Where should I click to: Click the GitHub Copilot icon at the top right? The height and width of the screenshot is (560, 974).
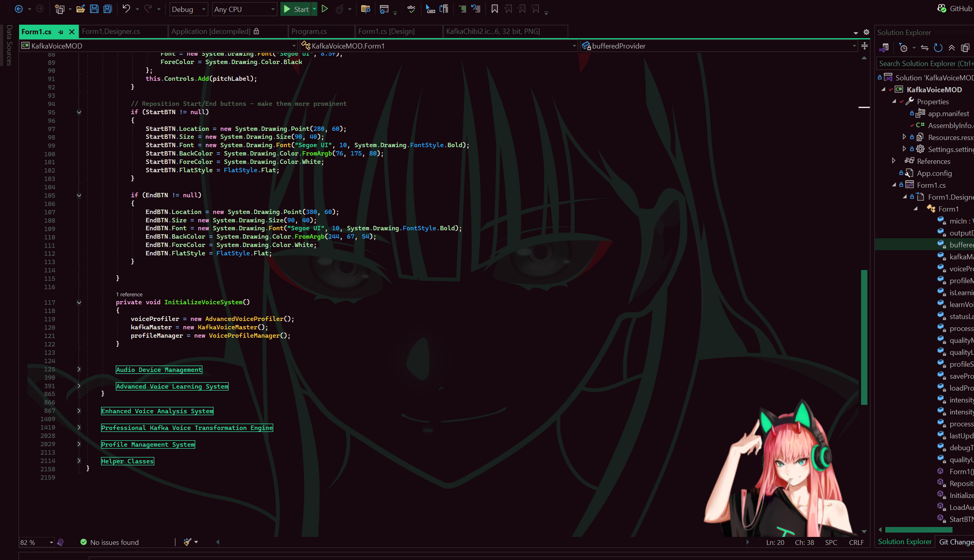click(941, 8)
